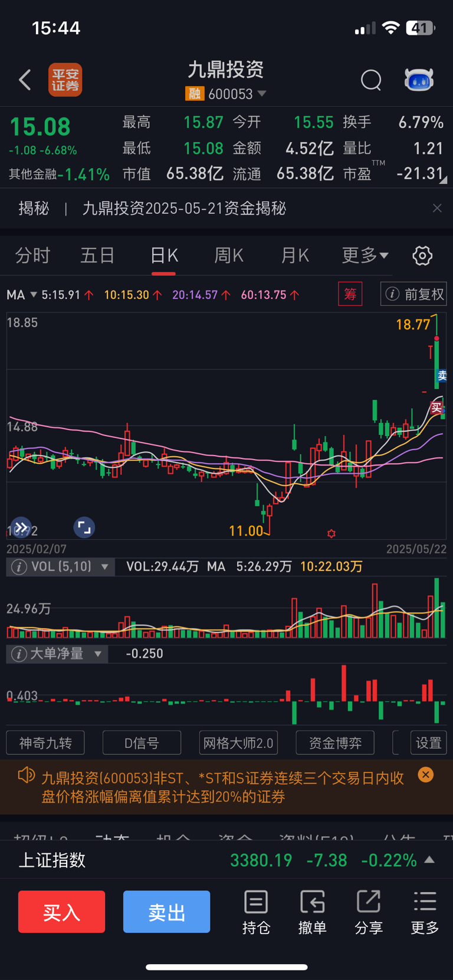
Task: Open the indicator 设置 button
Action: point(428,743)
